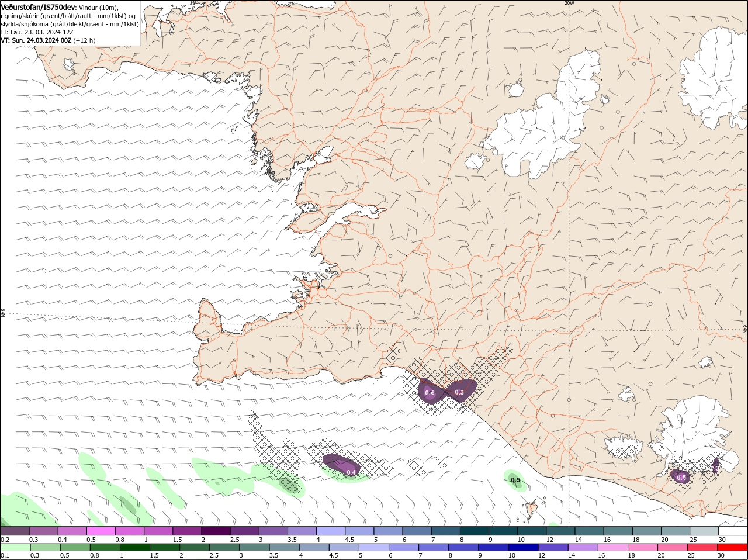Pick the dark blue lower swatch between 10 and 12
Viewport: 748px width, 560px height.
(524, 548)
